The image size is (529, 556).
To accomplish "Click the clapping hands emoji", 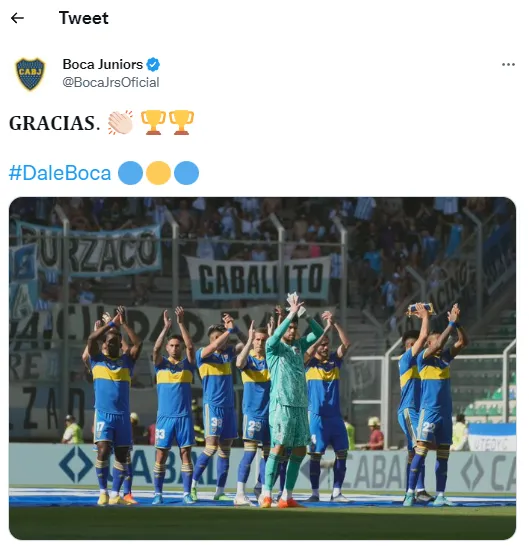I will 121,123.
